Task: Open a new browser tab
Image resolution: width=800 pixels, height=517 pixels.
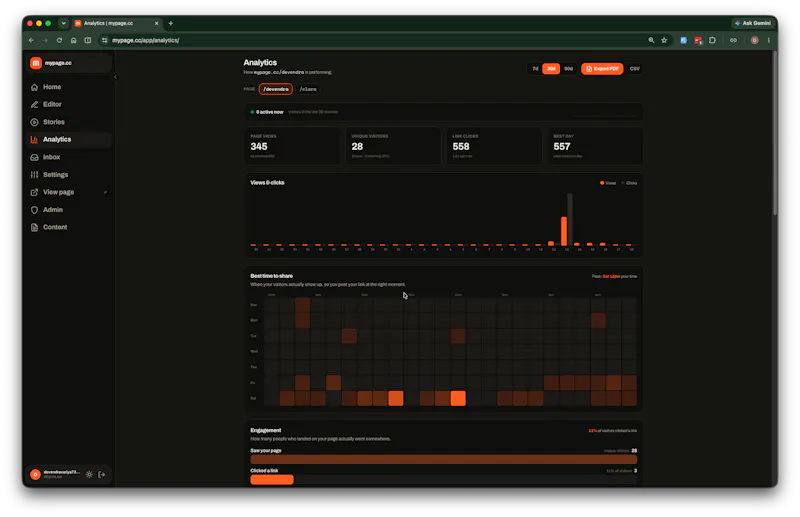Action: [171, 23]
